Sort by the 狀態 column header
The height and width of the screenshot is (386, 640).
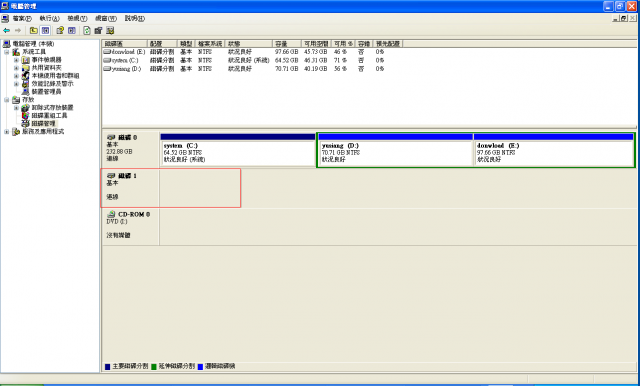point(249,44)
